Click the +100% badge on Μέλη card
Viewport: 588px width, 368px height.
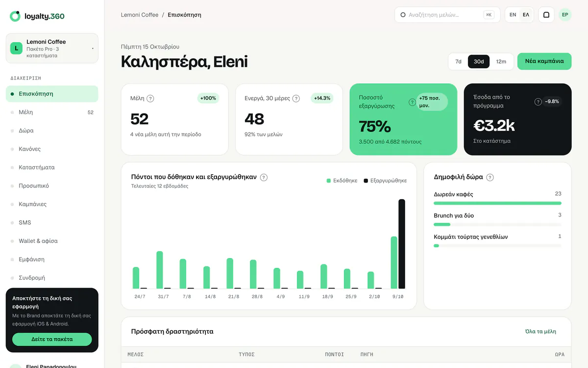pos(208,98)
